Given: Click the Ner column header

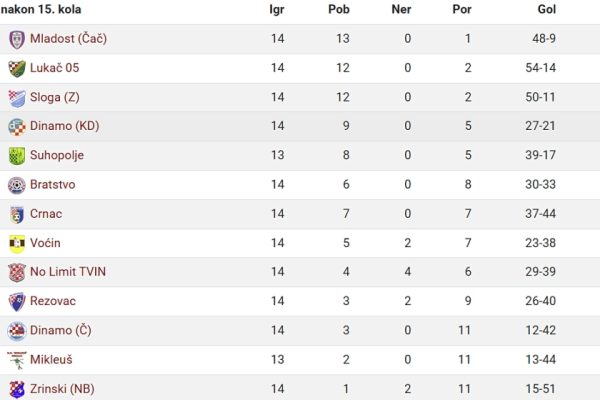Looking at the screenshot, I should [x=401, y=9].
